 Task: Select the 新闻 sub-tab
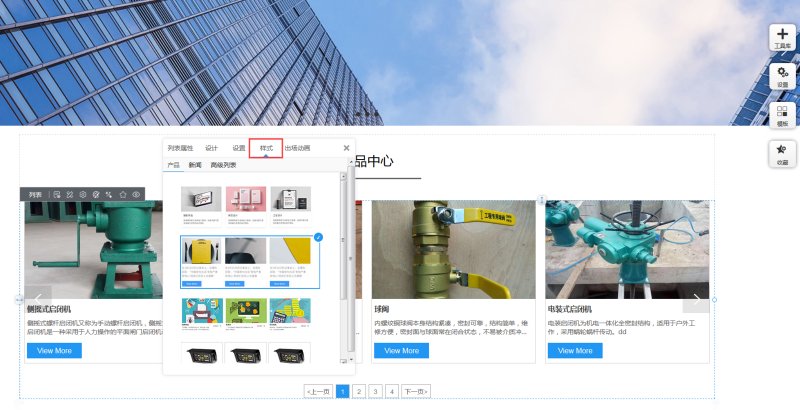195,165
